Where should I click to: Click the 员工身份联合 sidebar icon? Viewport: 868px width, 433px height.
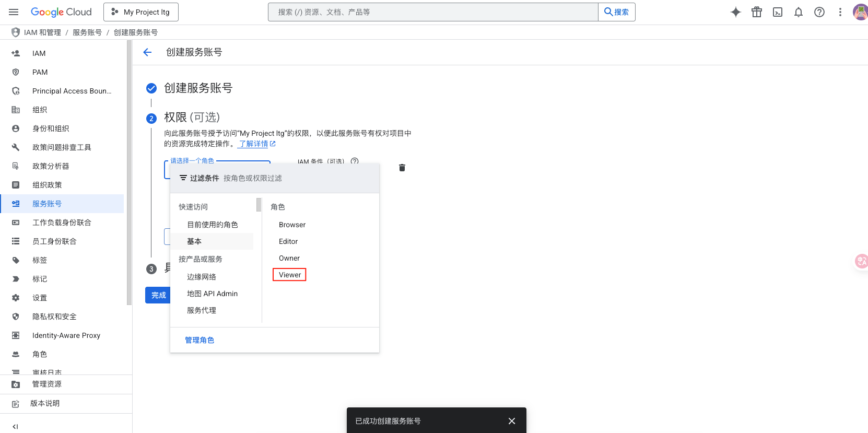[16, 241]
